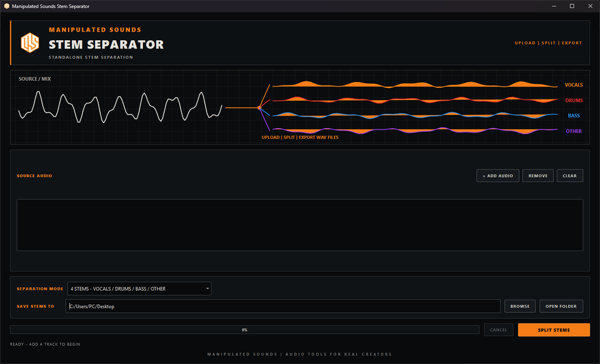Image resolution: width=600 pixels, height=364 pixels.
Task: Click the Save Stems To path field
Action: 283,306
